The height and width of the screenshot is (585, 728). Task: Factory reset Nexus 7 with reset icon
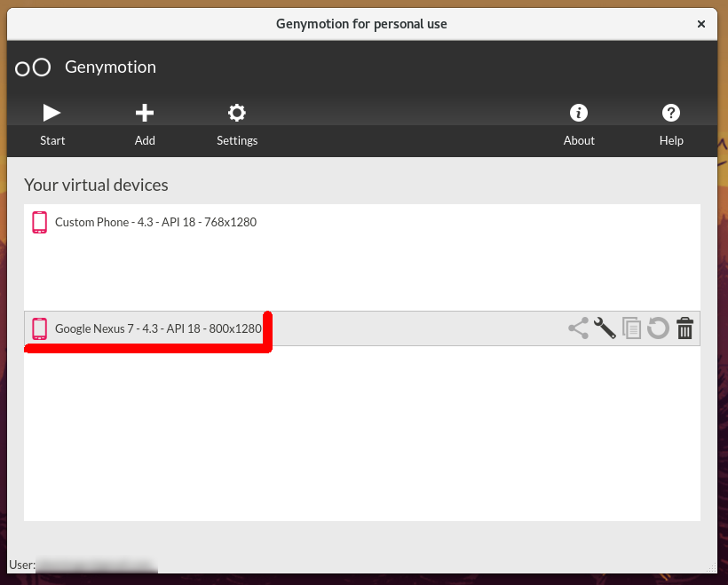(x=658, y=328)
